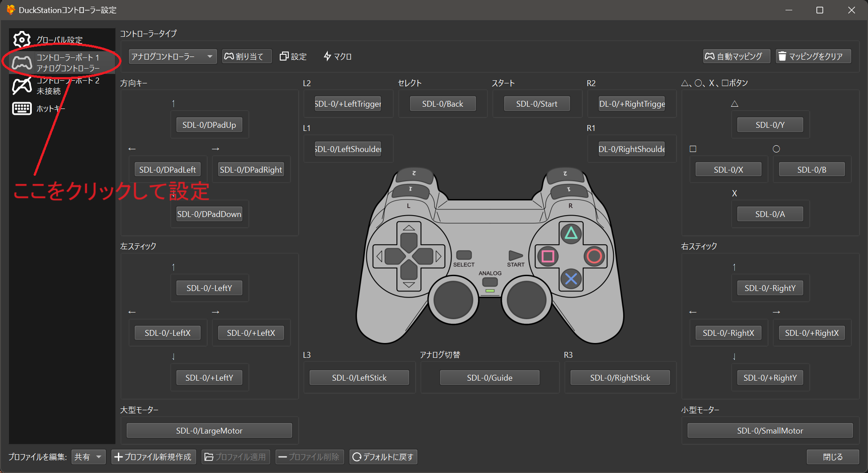Click the global settings gear icon
This screenshot has width=868, height=473.
click(x=22, y=39)
